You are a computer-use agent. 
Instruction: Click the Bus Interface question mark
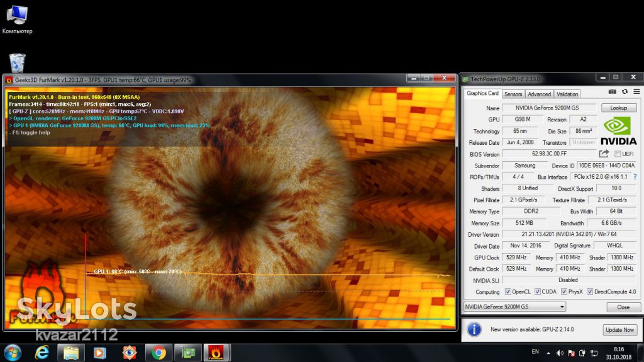(635, 177)
